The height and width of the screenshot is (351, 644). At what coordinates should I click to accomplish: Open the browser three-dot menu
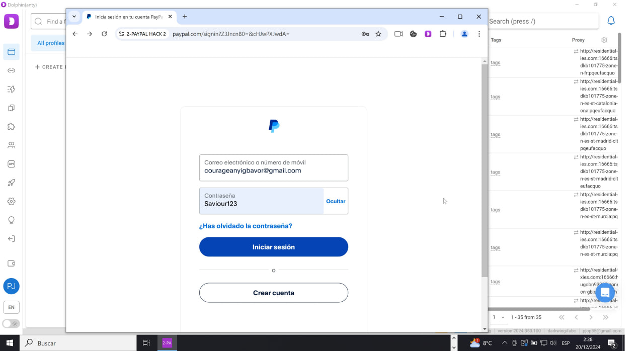coord(479,34)
